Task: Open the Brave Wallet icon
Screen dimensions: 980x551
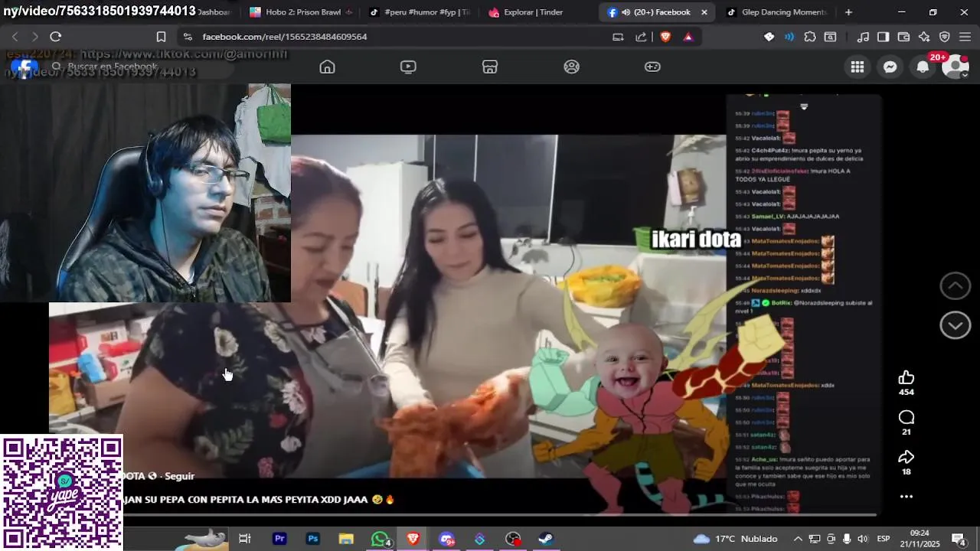Action: (x=903, y=37)
